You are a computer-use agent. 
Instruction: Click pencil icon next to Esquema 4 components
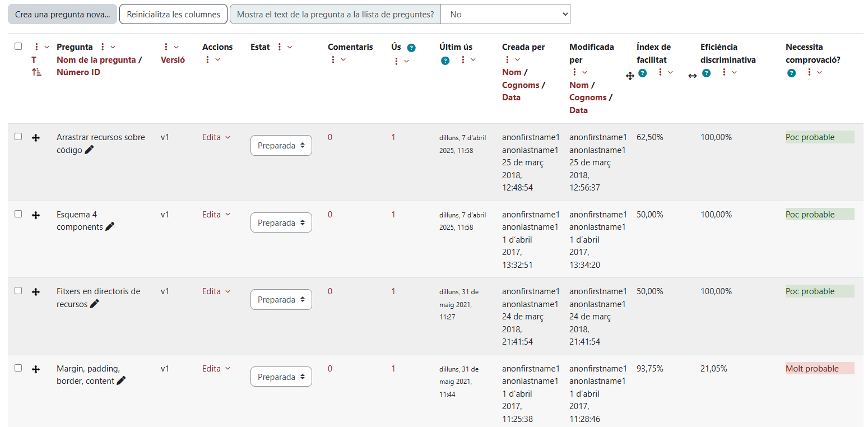coord(110,227)
